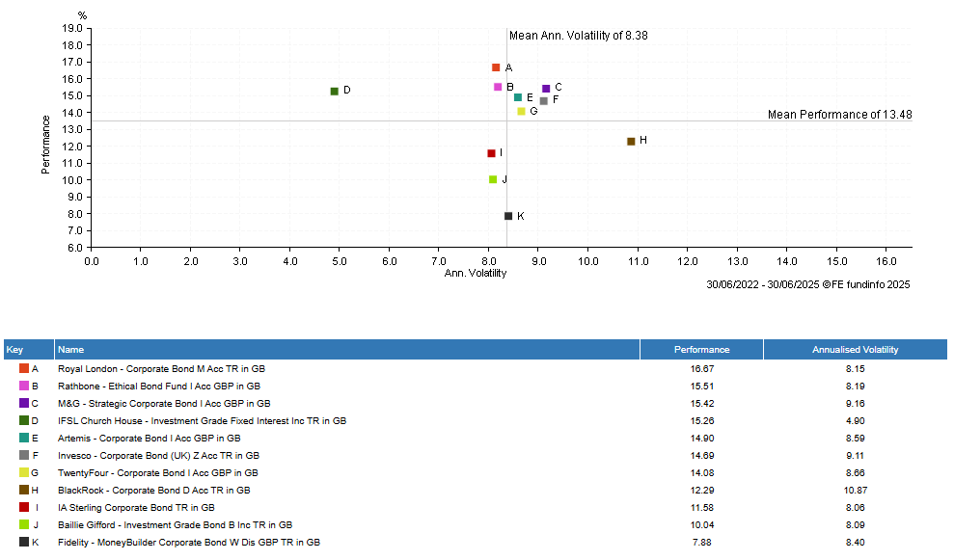Open TwentyFour Corporate Bond I Acc
Viewport: 954px width, 560px height.
157,472
